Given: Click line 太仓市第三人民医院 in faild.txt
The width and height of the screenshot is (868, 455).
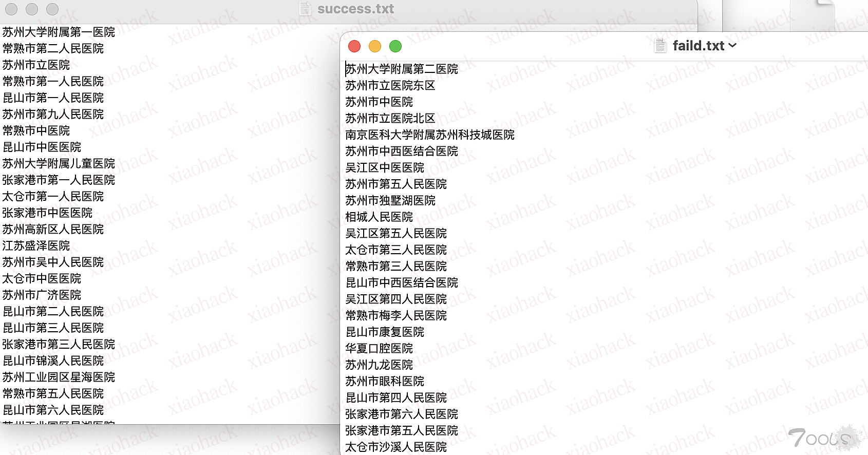Looking at the screenshot, I should (396, 250).
